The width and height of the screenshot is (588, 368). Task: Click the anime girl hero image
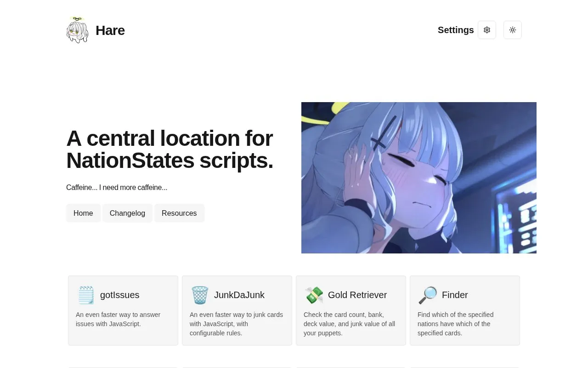(x=419, y=178)
